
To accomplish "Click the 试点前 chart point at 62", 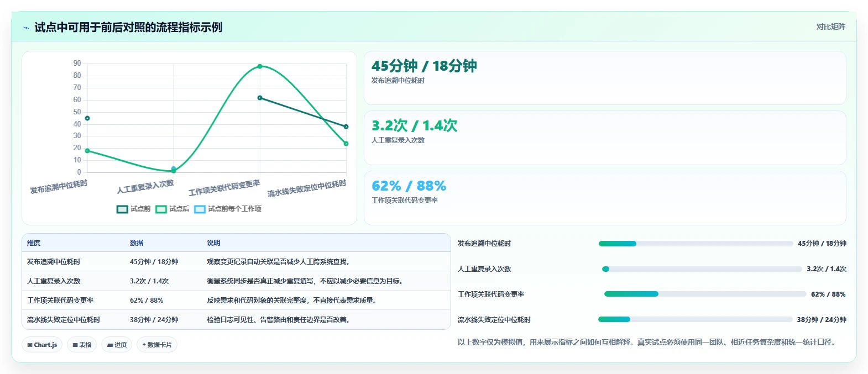I will point(260,98).
